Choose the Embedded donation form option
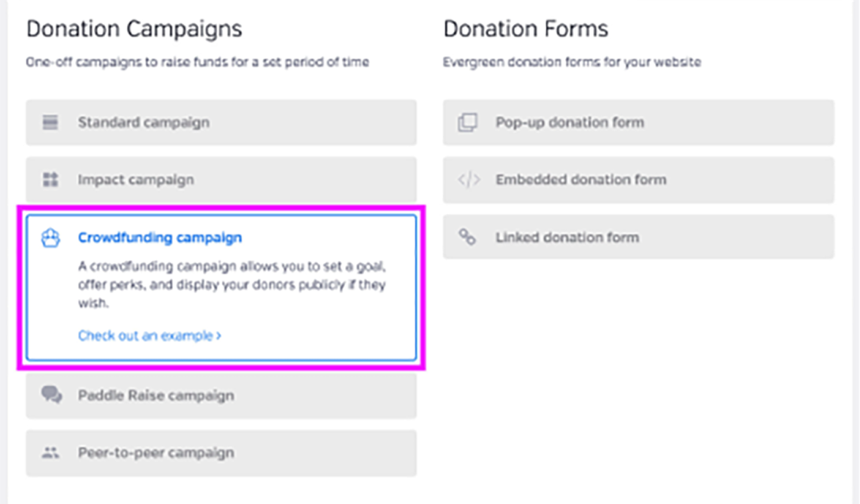 pyautogui.click(x=638, y=179)
